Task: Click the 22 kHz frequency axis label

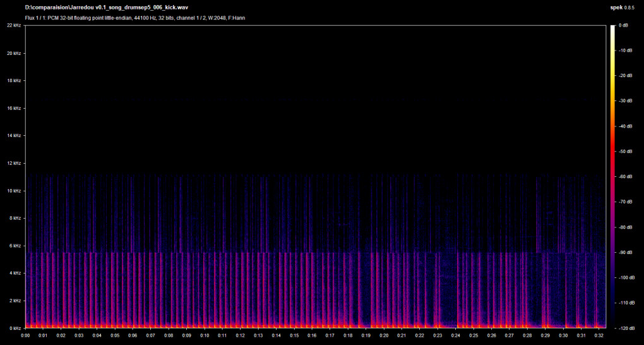Action: click(x=15, y=26)
